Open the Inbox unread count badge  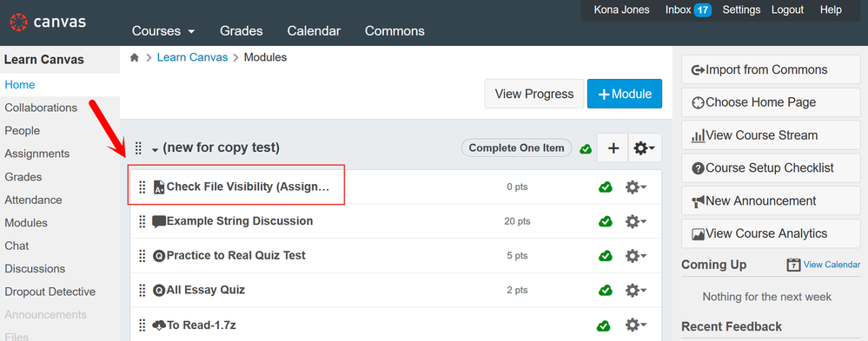pos(703,10)
